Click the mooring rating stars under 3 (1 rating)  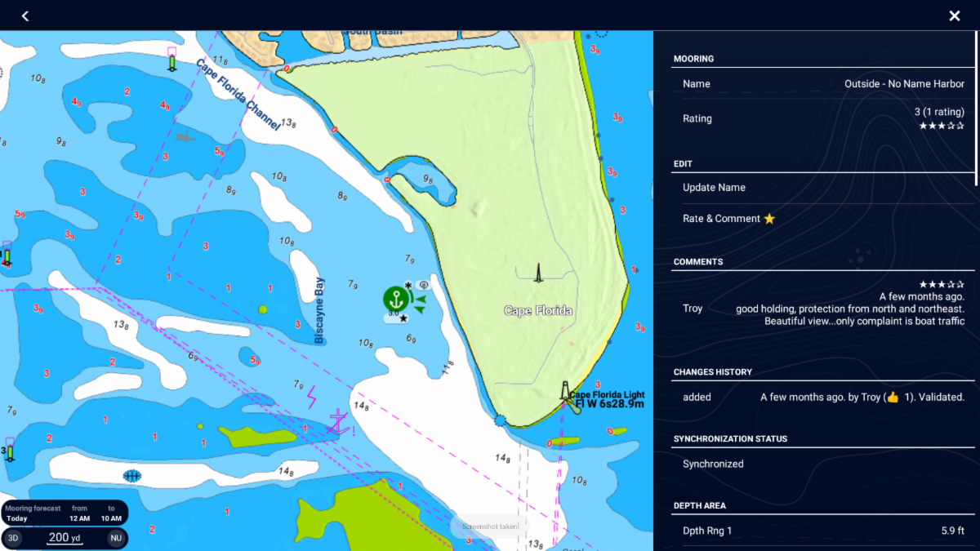click(x=942, y=126)
